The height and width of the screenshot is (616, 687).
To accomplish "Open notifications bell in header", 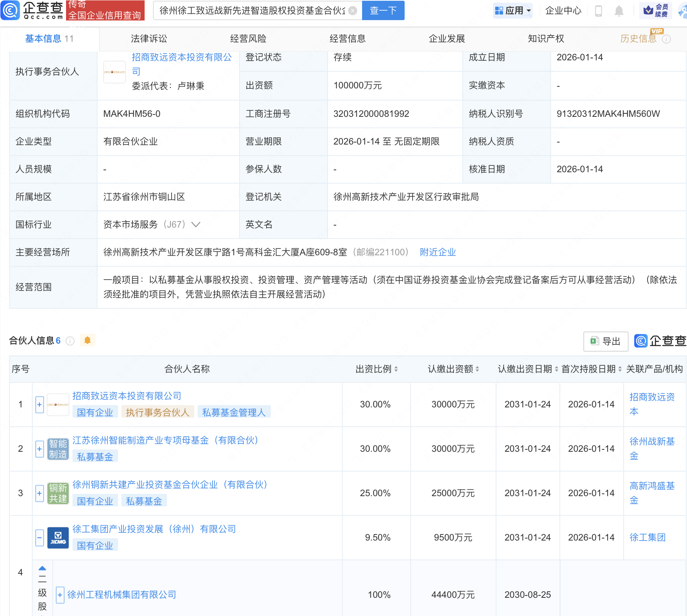I will coord(619,11).
